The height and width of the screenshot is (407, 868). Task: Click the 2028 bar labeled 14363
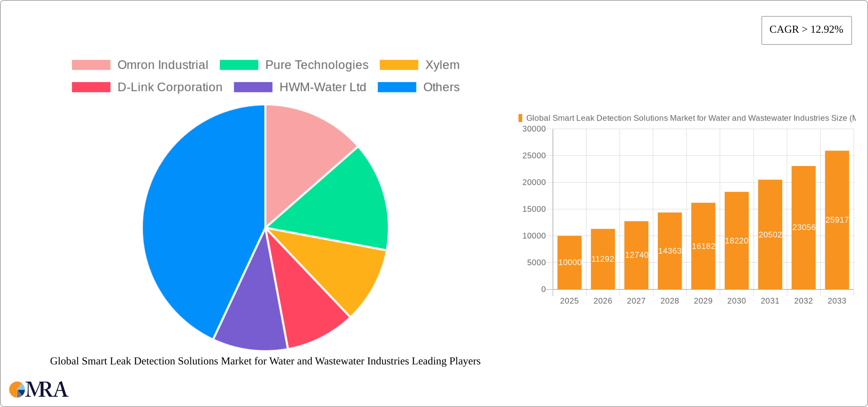click(670, 251)
